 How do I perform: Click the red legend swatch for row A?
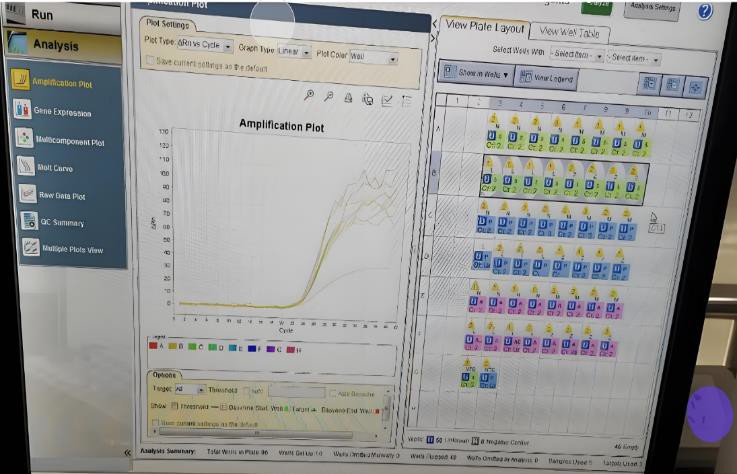point(154,346)
